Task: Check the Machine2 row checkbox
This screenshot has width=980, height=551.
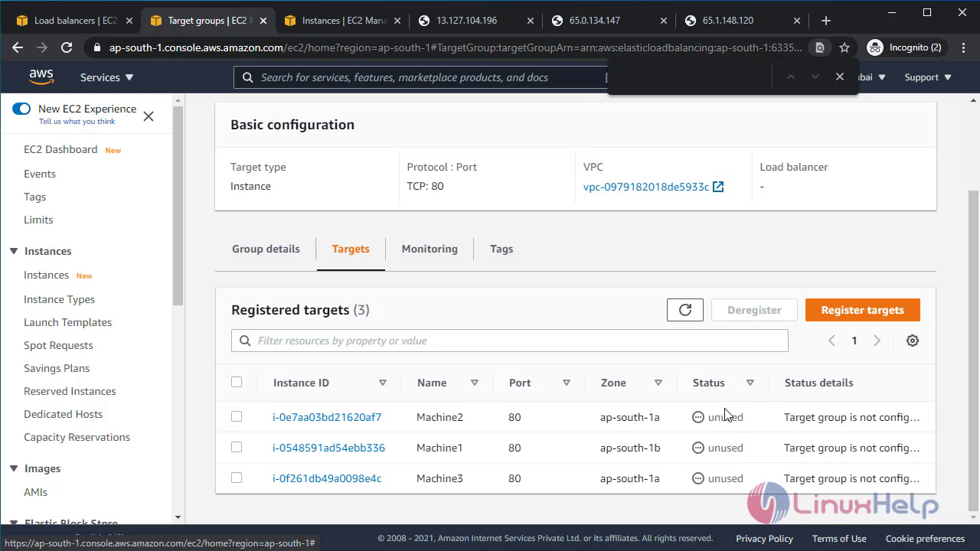Action: 237,416
